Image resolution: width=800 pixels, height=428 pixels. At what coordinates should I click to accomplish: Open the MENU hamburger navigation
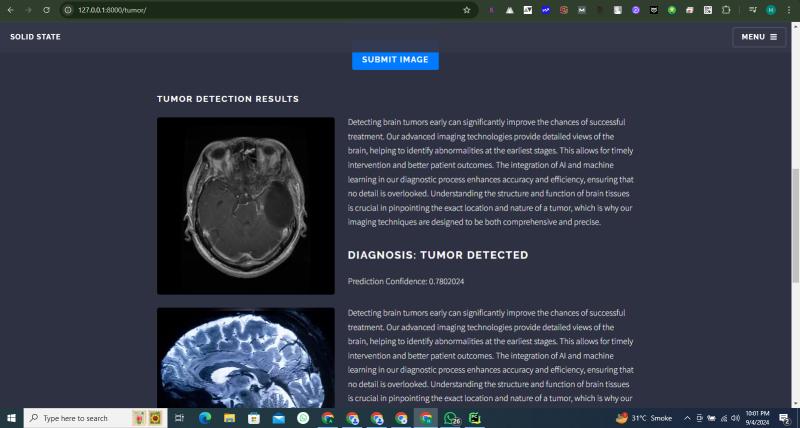[x=759, y=37]
